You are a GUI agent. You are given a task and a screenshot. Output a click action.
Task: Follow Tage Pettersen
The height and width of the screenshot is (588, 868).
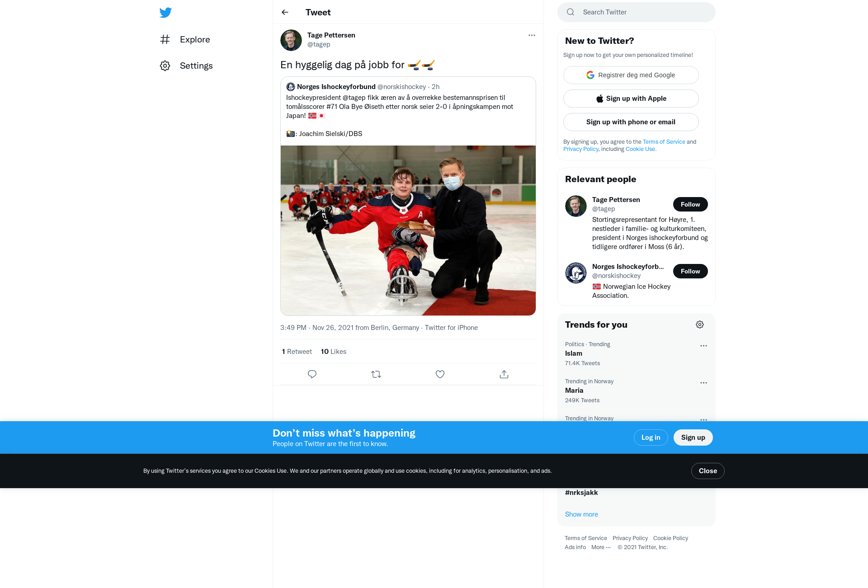click(690, 204)
